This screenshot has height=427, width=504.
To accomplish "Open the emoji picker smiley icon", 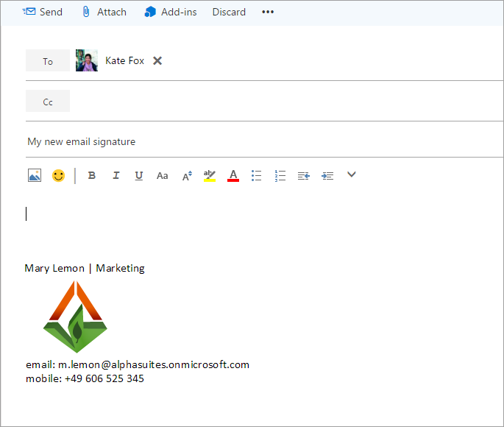I will click(x=59, y=175).
